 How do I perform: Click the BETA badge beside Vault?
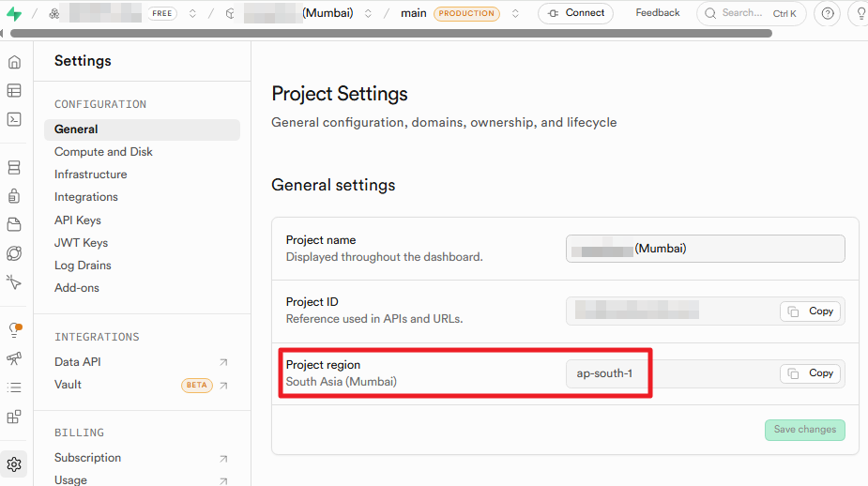click(196, 386)
